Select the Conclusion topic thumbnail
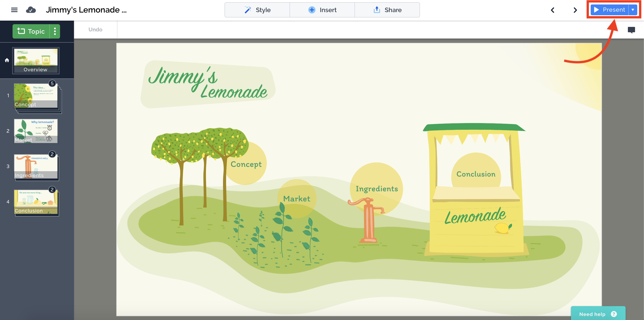Screen dimensions: 644x320 (x=36, y=202)
